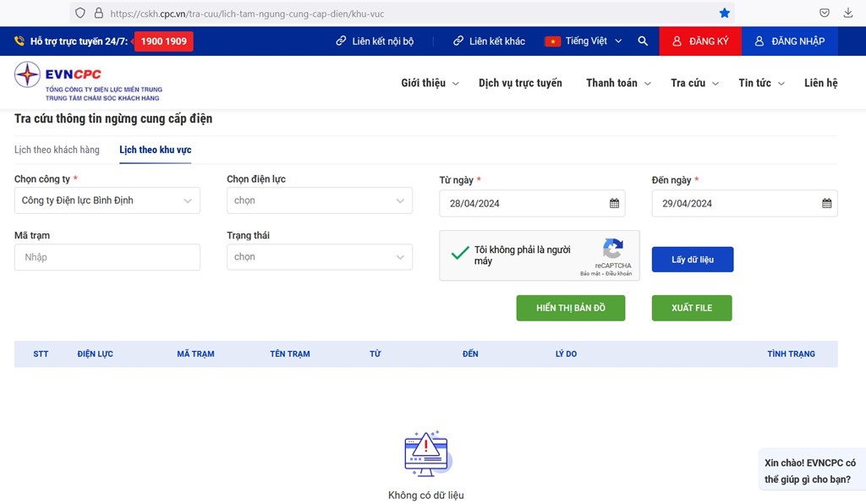Viewport: 866px width, 504px height.
Task: Click the bookmark star icon in address bar
Action: (724, 14)
